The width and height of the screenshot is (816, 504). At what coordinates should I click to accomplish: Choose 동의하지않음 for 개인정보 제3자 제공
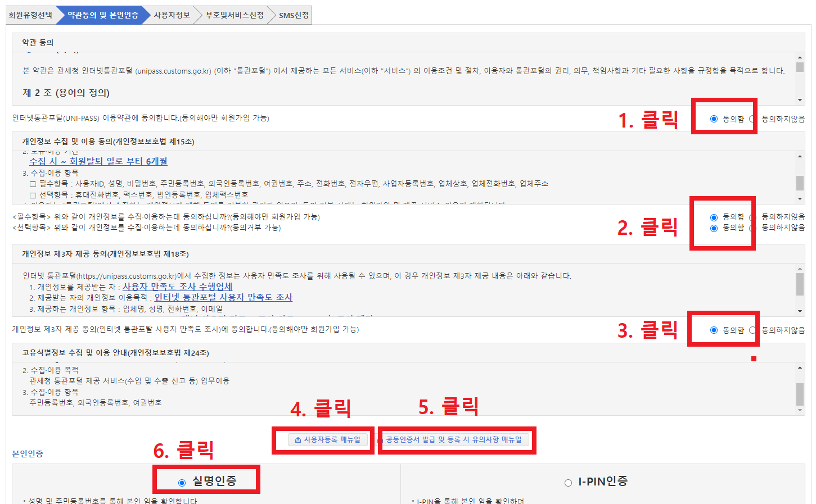click(752, 330)
